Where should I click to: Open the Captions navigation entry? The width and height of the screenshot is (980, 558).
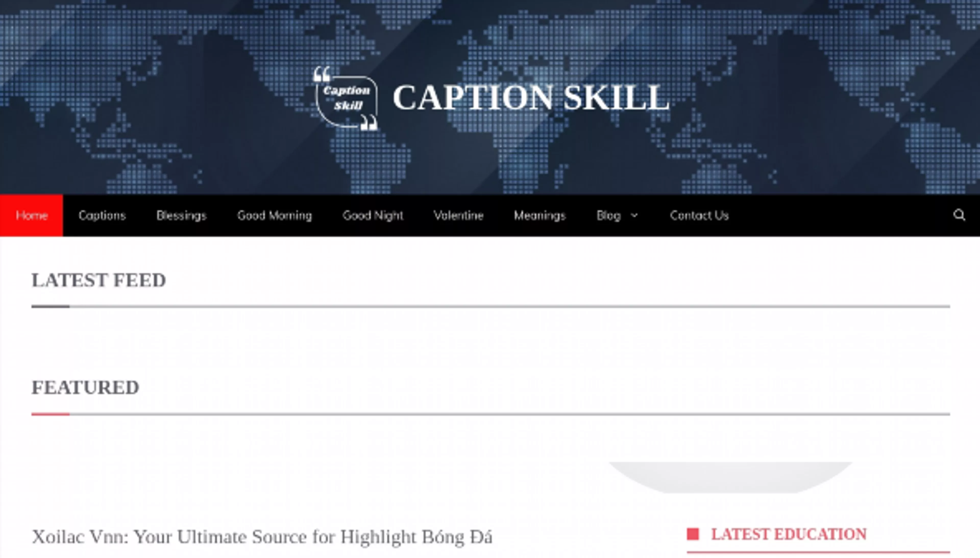[x=102, y=215]
